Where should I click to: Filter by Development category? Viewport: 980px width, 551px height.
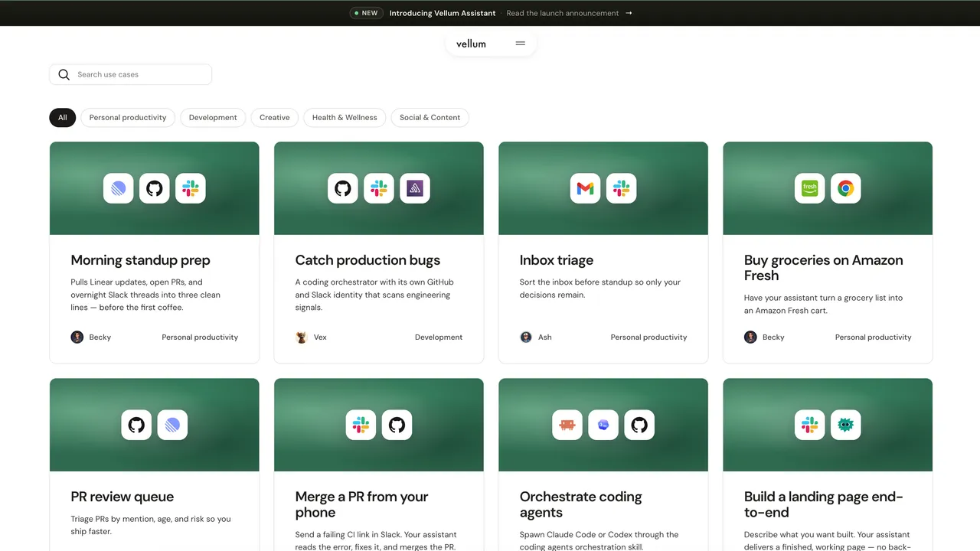point(213,118)
